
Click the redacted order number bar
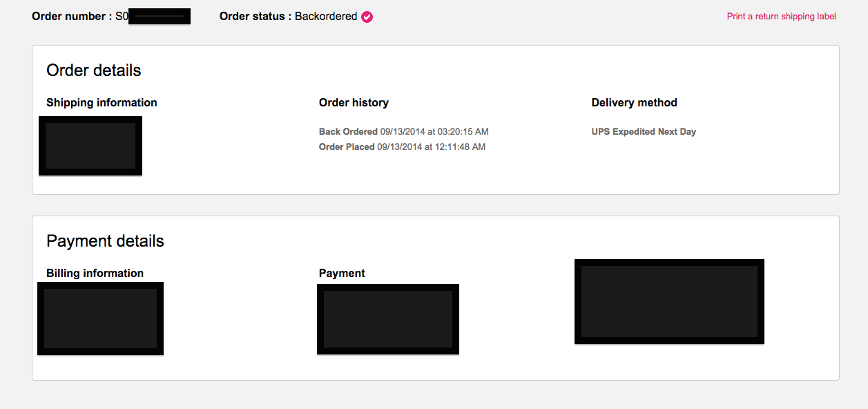click(160, 17)
